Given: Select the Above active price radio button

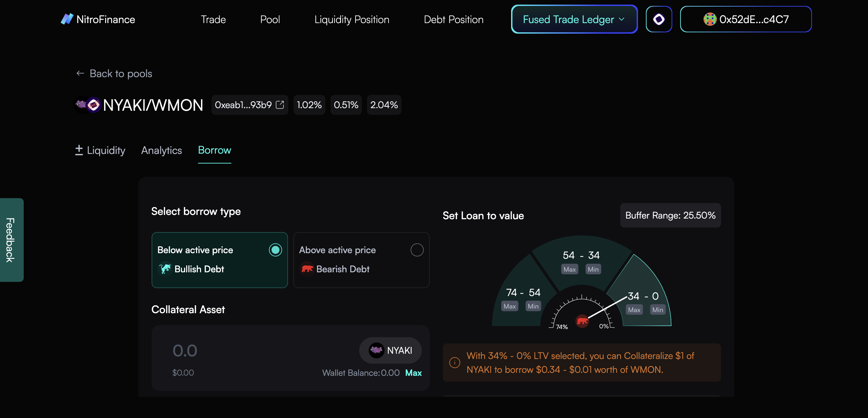Looking at the screenshot, I should pyautogui.click(x=417, y=250).
